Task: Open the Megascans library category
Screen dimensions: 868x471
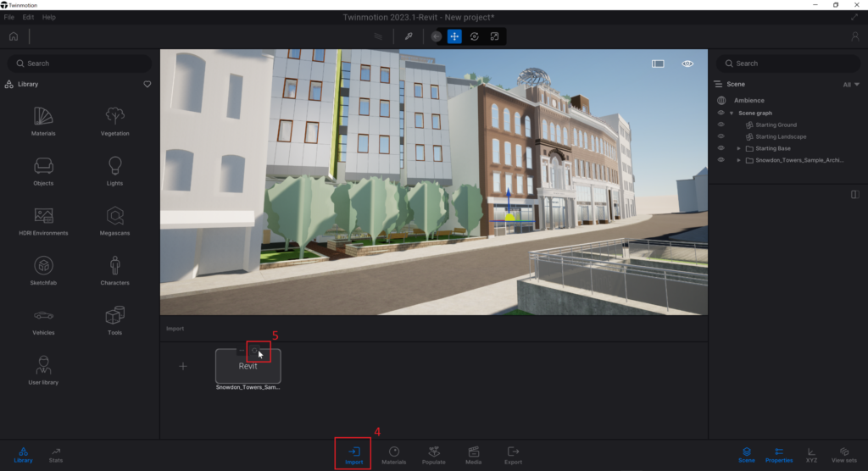Action: 114,221
